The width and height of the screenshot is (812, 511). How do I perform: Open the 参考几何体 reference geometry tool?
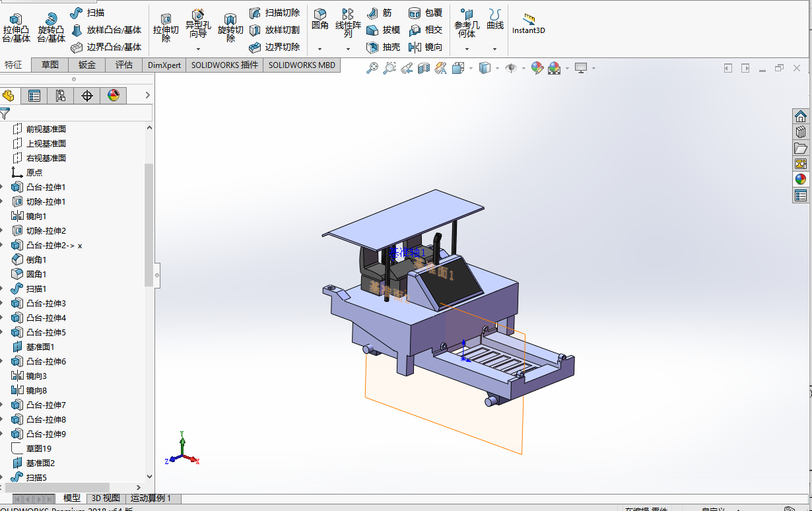(467, 24)
